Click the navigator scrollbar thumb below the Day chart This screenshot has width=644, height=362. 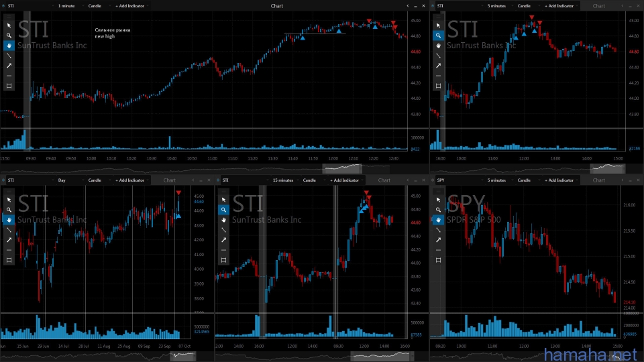182,355
